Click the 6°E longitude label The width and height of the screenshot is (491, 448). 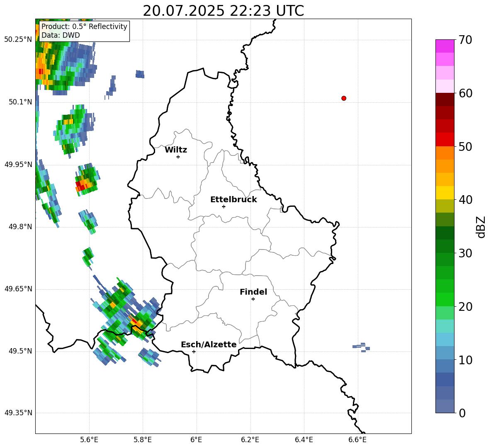tap(197, 440)
